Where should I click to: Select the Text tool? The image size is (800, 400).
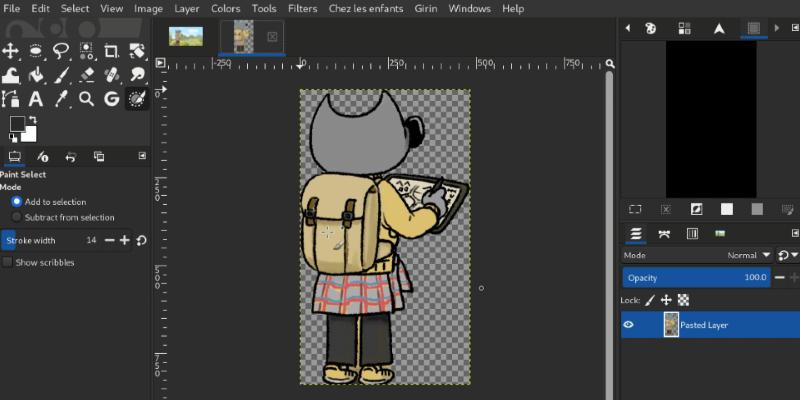pos(36,99)
